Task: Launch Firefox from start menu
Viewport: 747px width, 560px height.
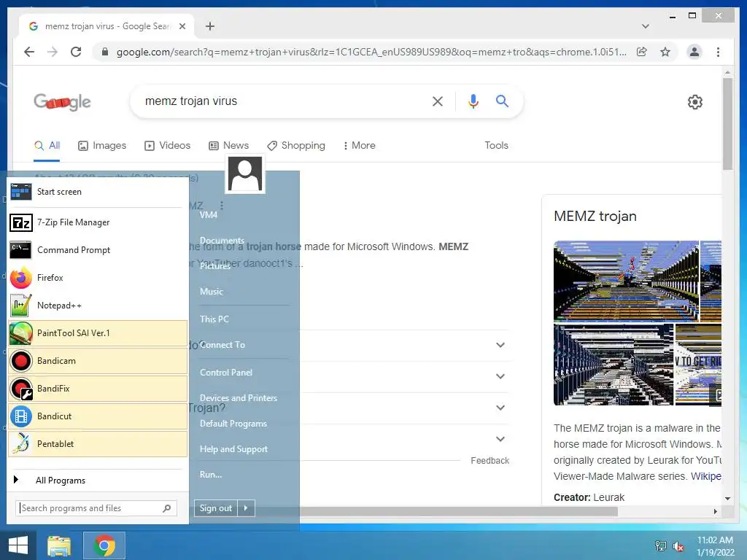Action: pos(97,278)
